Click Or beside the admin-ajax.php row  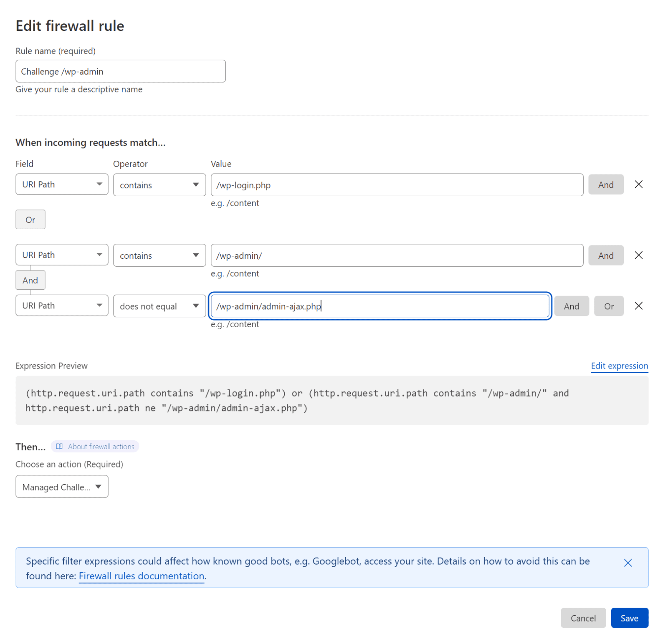pos(609,306)
